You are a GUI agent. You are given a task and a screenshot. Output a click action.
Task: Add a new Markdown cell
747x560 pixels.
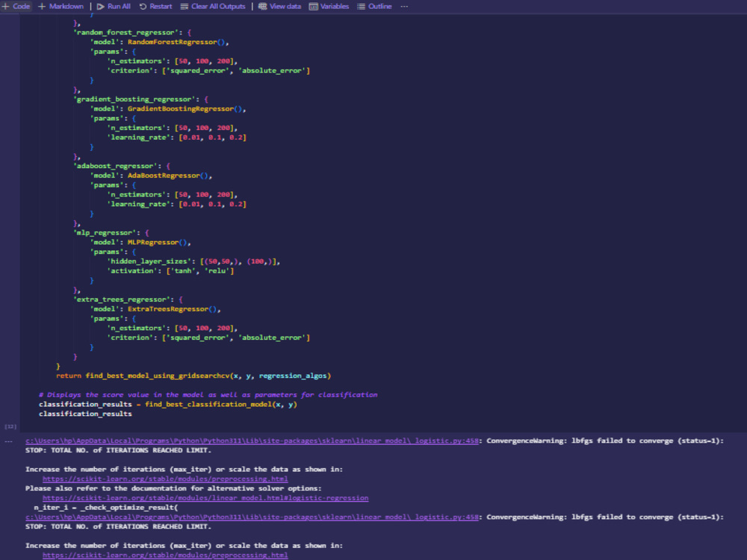[61, 6]
